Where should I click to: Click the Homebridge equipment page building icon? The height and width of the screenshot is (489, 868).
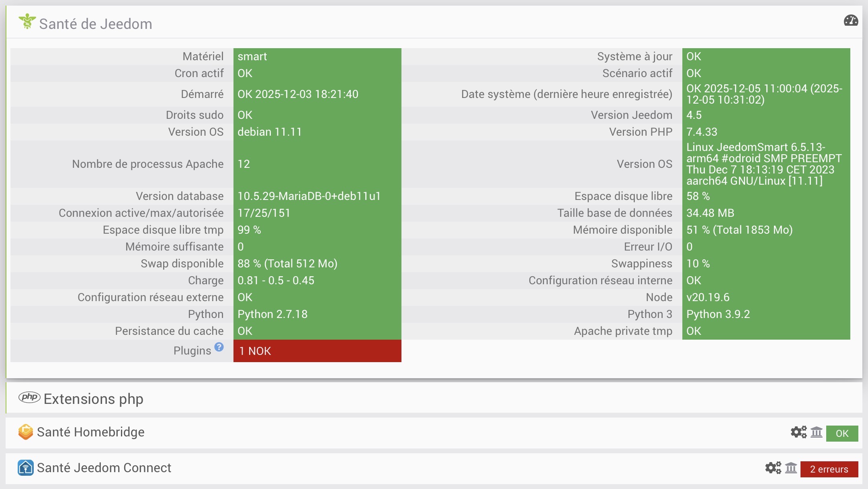pos(816,432)
